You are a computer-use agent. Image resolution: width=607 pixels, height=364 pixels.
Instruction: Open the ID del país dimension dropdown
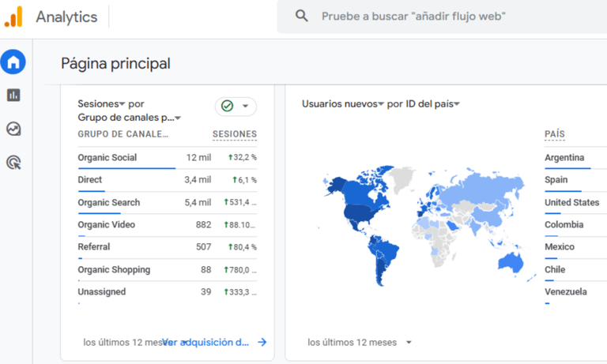click(432, 103)
